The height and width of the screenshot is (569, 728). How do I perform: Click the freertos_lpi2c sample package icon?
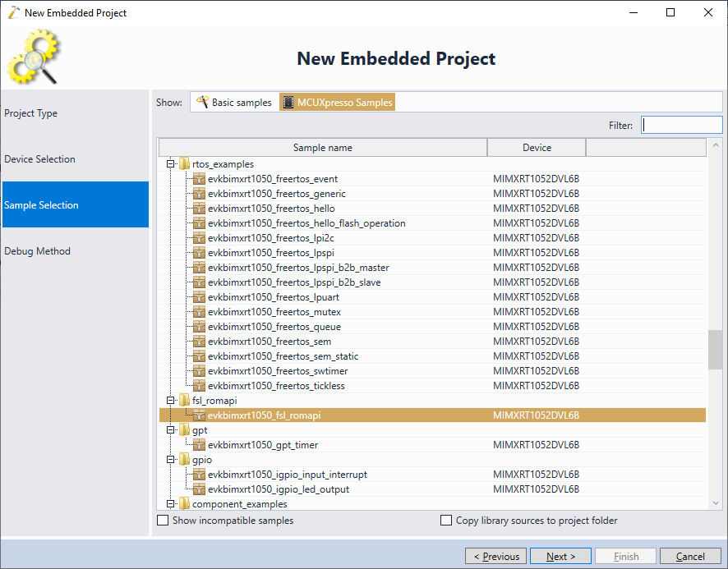(199, 238)
